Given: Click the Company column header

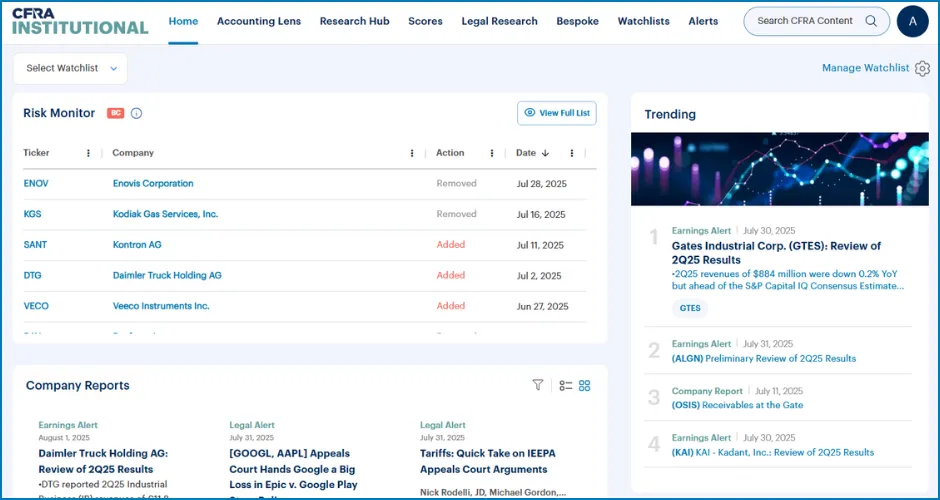Looking at the screenshot, I should coord(133,153).
